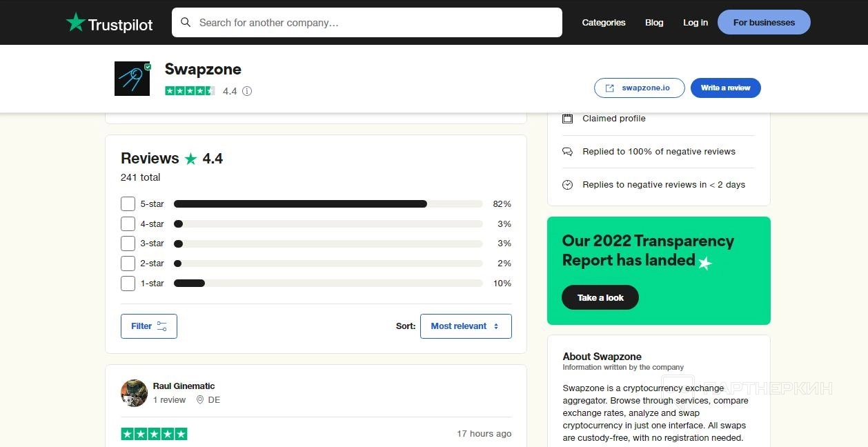The height and width of the screenshot is (447, 868).
Task: Open the Swapzone company logo
Action: tap(132, 79)
